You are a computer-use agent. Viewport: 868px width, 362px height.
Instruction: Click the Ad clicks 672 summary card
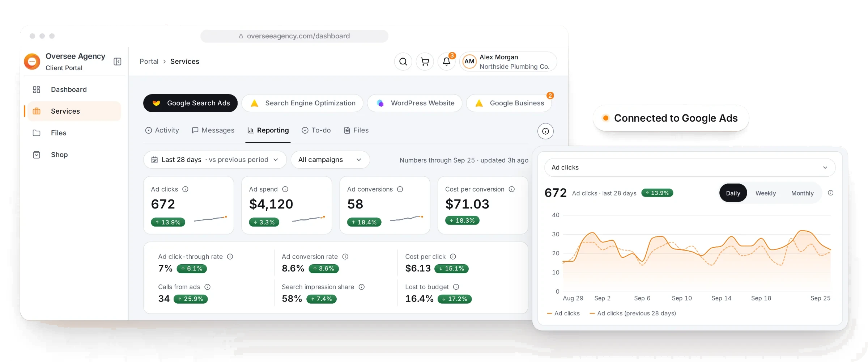[189, 205]
